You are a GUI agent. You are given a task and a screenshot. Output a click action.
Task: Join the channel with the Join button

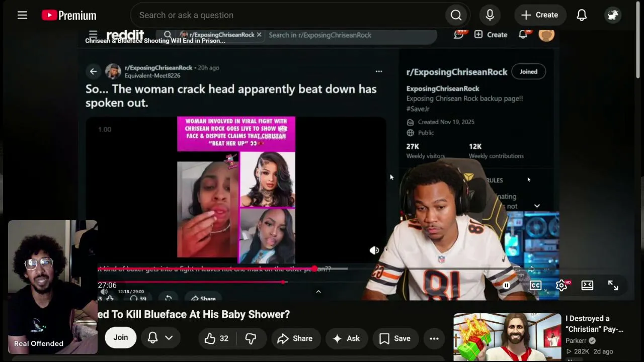121,338
